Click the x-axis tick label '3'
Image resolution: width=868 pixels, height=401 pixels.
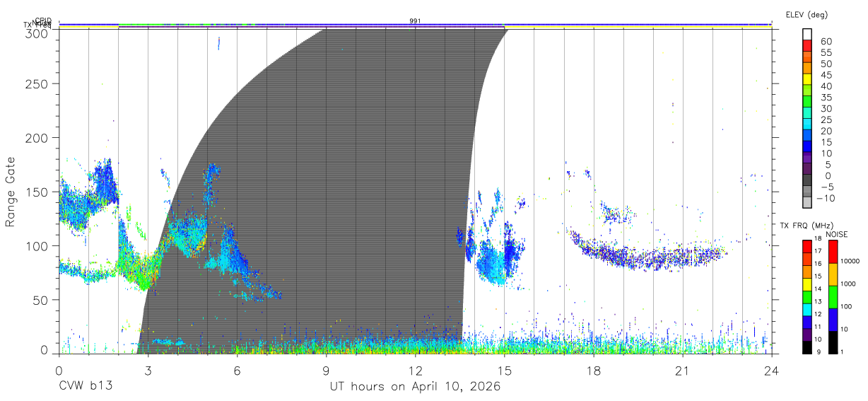click(148, 370)
